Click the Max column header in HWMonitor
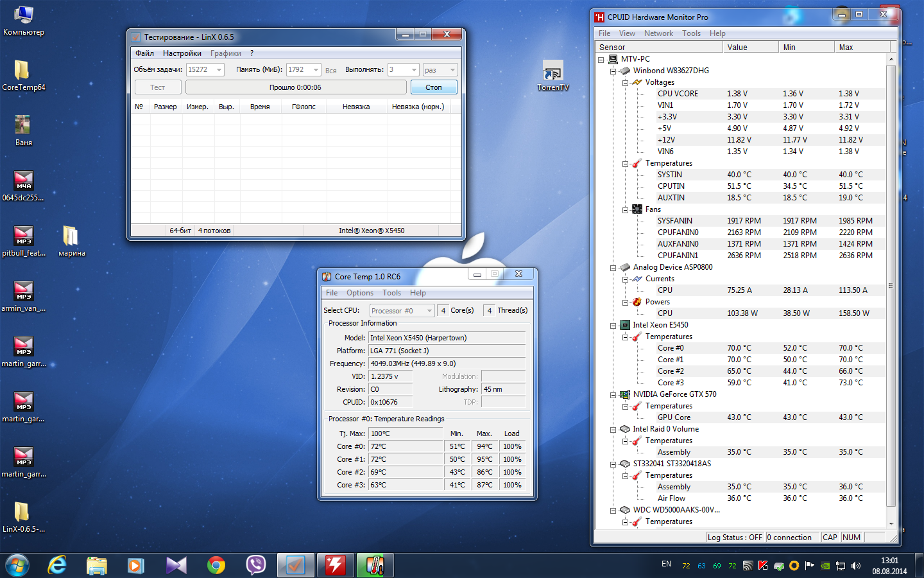The height and width of the screenshot is (578, 924). click(x=862, y=48)
